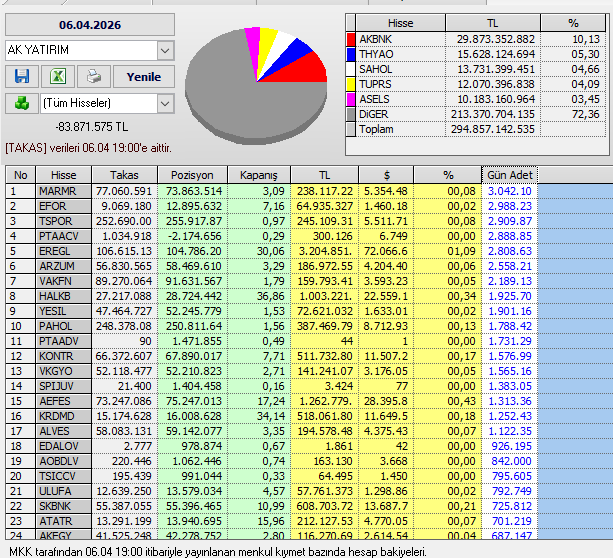Click the magenta ASELS color swatch
Screen dimensions: 613x558
[351, 99]
